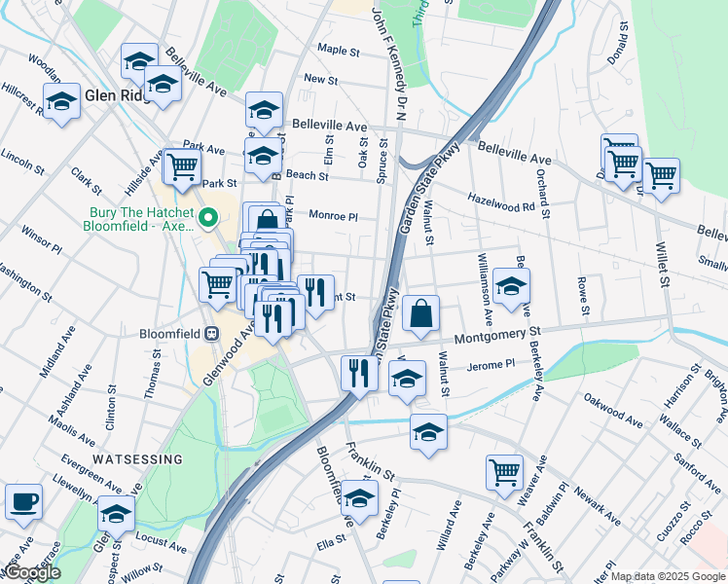The width and height of the screenshot is (728, 584).
Task: Open restaurant marker beside Franklin St parkway
Action: (359, 377)
